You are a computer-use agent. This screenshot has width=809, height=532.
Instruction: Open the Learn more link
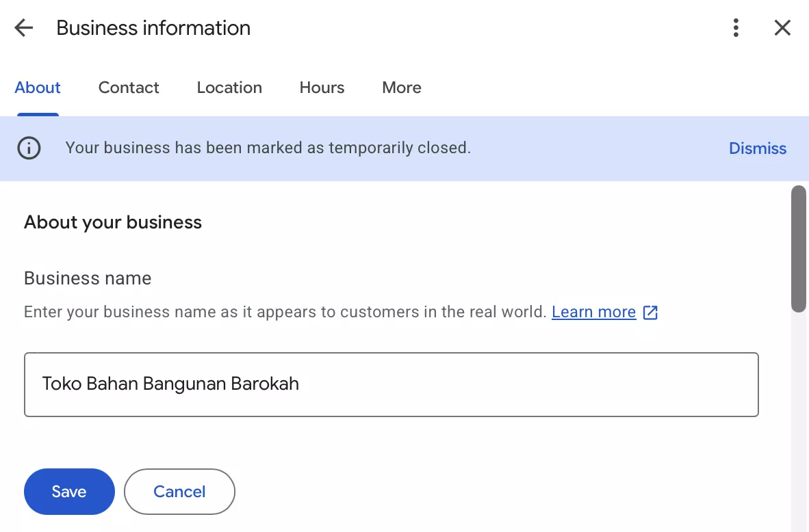[x=593, y=312]
